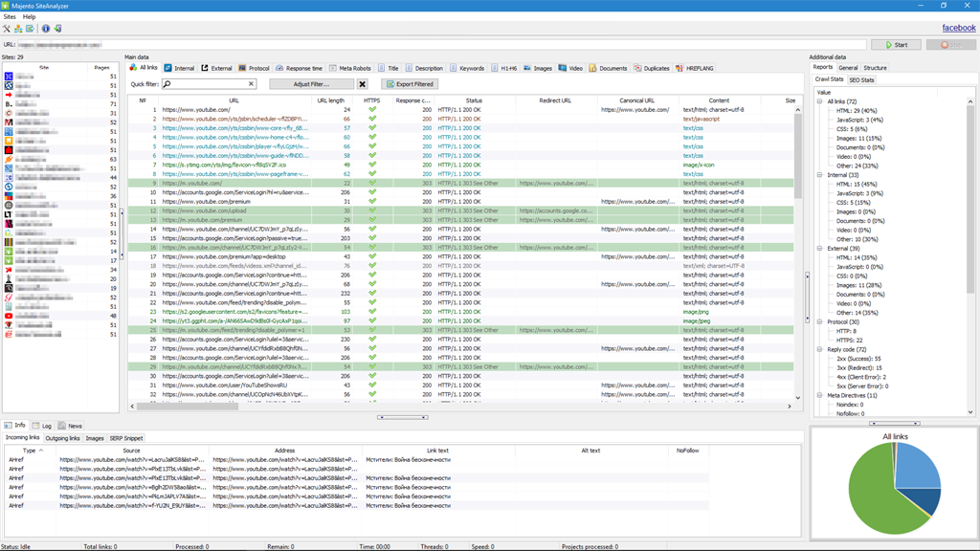The height and width of the screenshot is (551, 980).
Task: Switch to the SEO Stats tab
Action: point(861,77)
